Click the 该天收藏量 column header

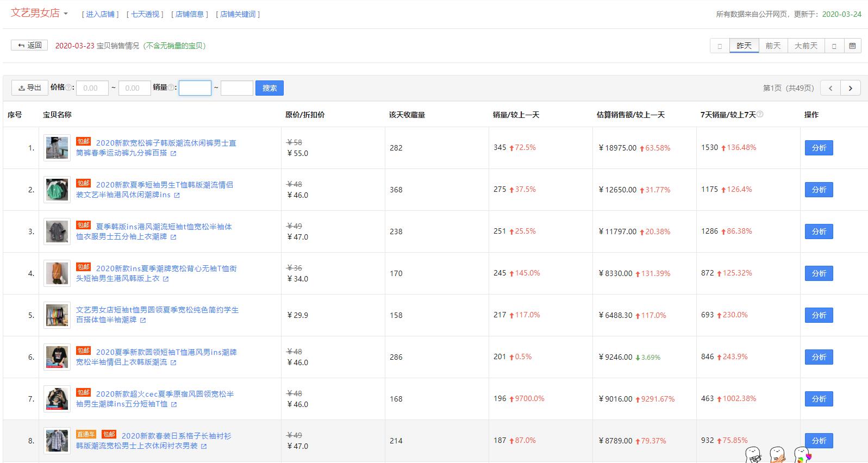coord(407,115)
